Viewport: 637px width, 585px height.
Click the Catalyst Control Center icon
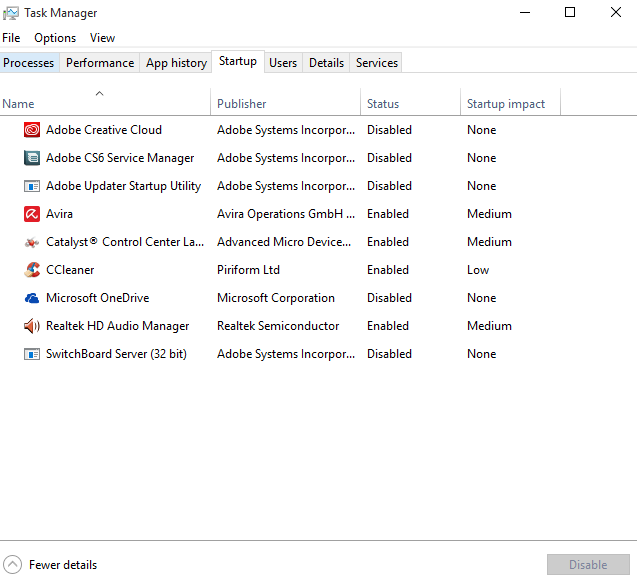point(31,242)
